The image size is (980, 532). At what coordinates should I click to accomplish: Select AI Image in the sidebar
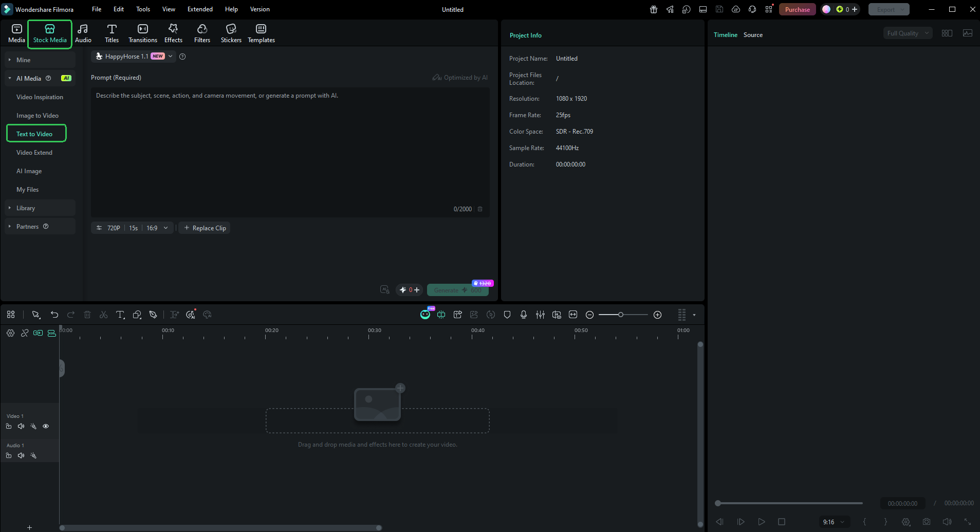[x=29, y=171]
